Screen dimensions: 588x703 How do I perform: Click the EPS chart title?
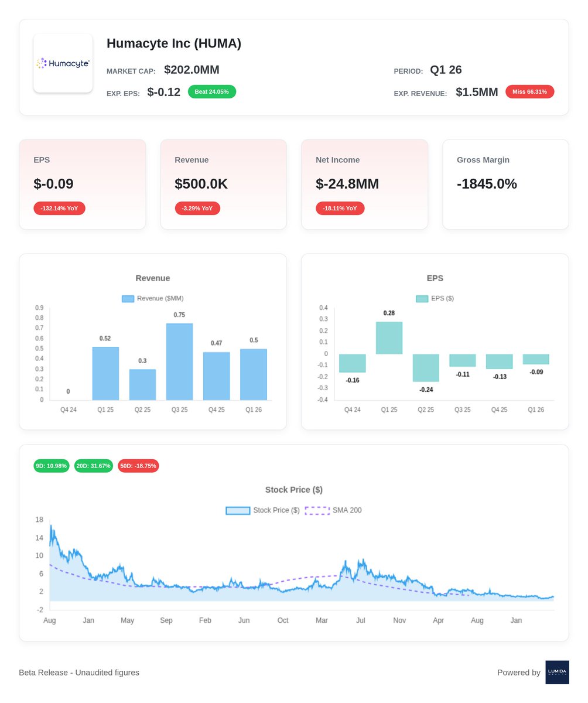tap(435, 278)
